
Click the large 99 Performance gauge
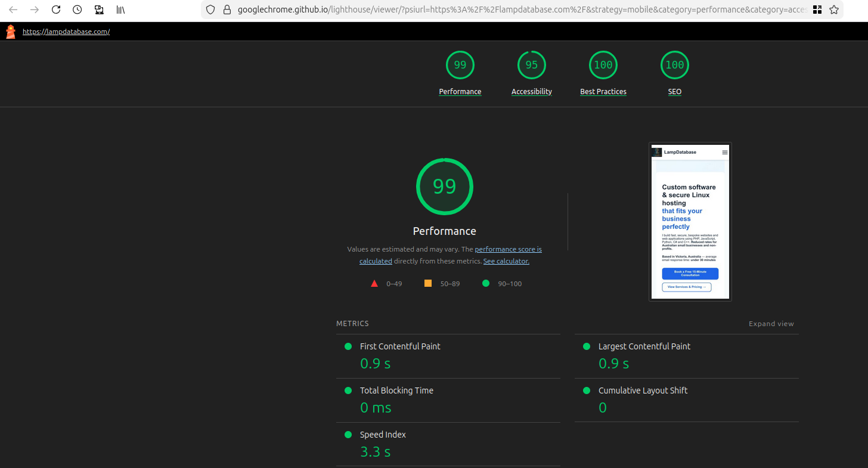pos(444,187)
